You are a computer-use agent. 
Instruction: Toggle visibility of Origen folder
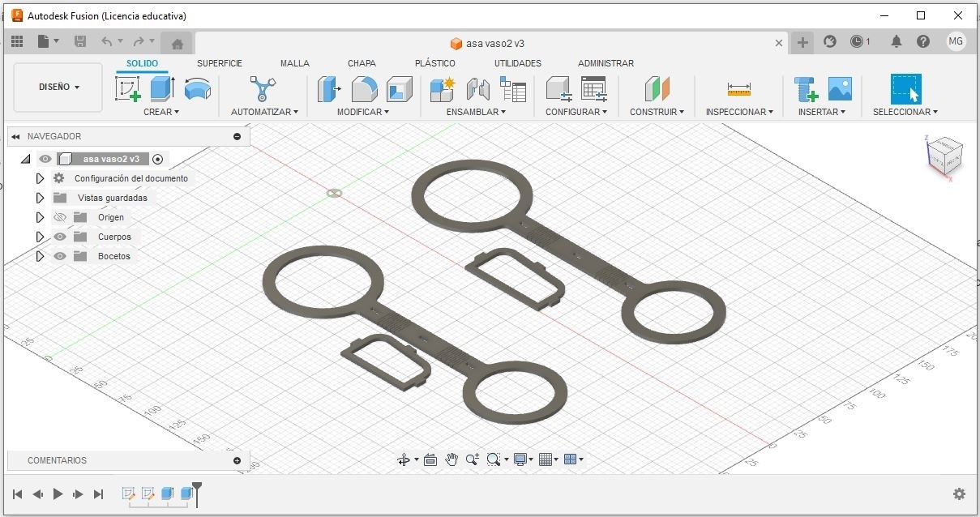60,217
